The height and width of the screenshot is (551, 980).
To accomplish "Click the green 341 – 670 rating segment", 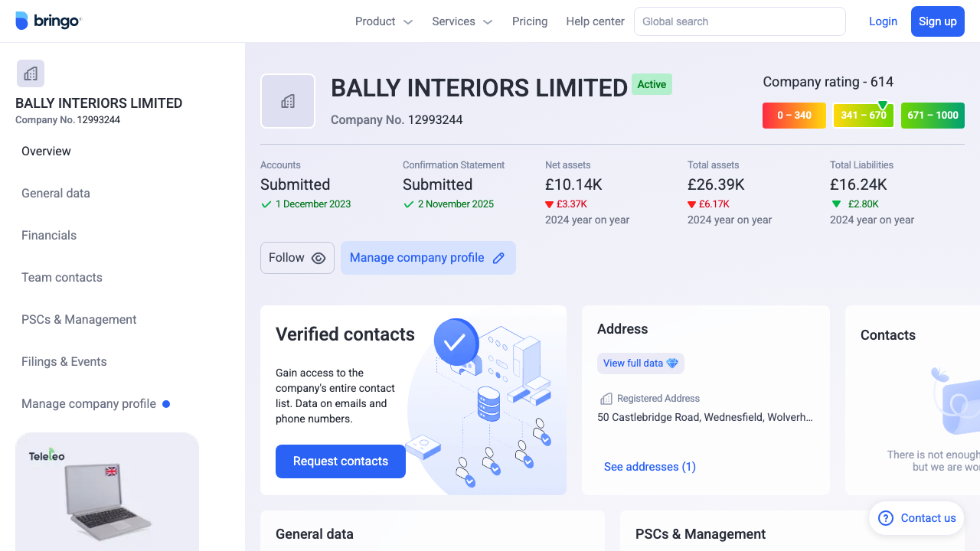I will 863,116.
